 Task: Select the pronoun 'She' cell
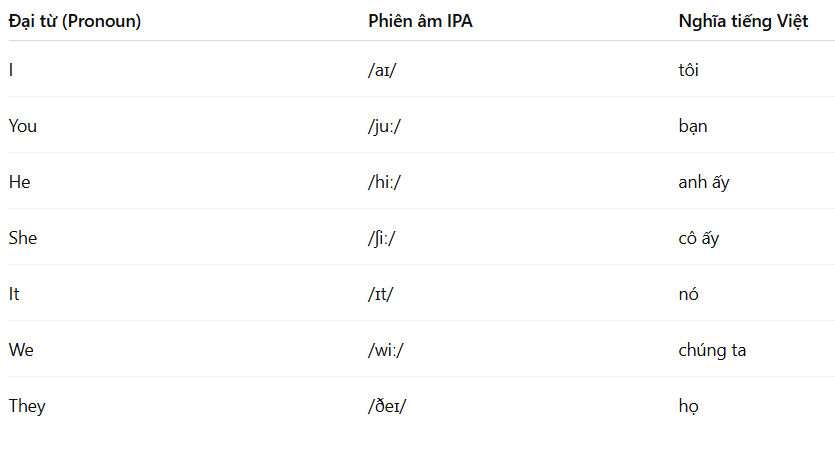point(23,238)
